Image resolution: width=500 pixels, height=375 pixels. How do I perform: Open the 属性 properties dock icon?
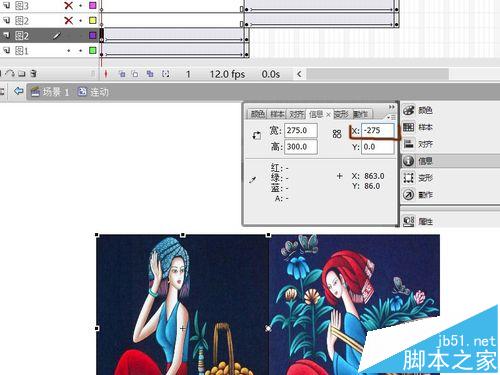tap(409, 221)
